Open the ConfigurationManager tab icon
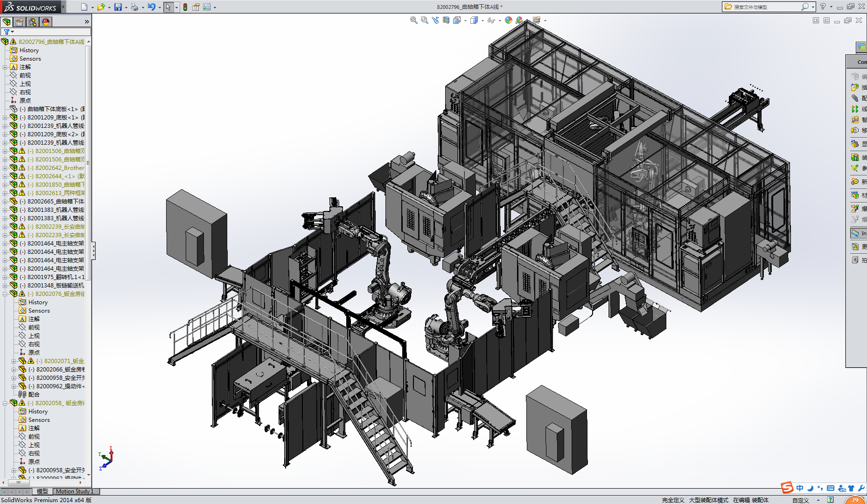 click(x=32, y=22)
